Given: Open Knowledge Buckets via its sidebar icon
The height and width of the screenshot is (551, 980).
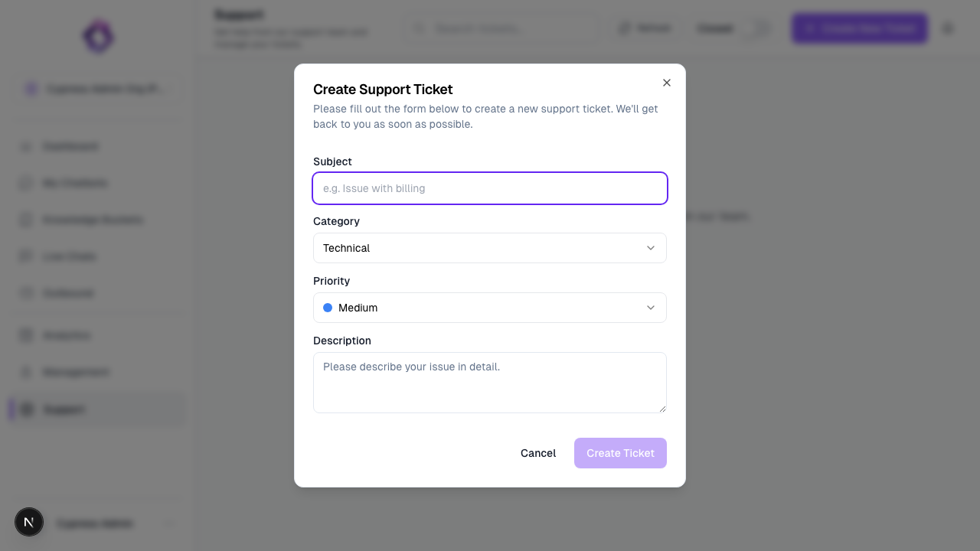Looking at the screenshot, I should [x=25, y=220].
